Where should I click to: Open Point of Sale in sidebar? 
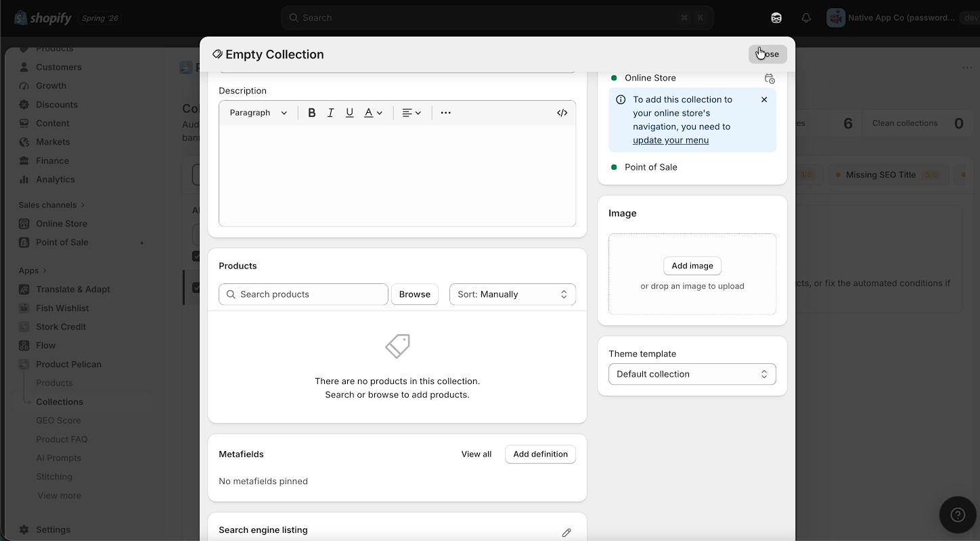pyautogui.click(x=62, y=242)
